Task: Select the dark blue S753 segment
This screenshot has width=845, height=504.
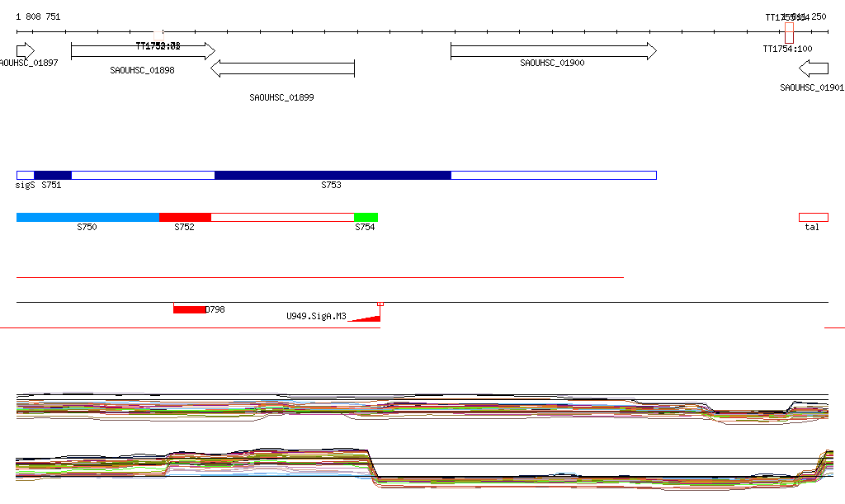Action: [333, 175]
